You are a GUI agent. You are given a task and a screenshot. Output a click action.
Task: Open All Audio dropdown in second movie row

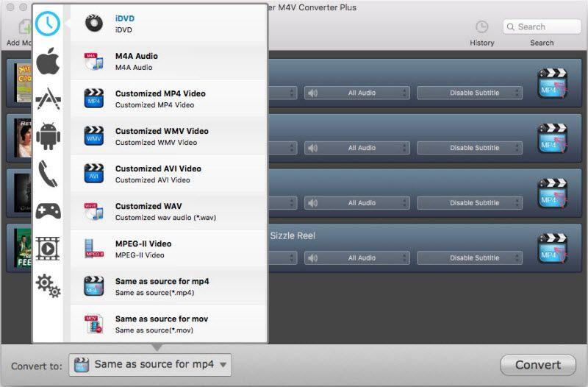point(357,148)
